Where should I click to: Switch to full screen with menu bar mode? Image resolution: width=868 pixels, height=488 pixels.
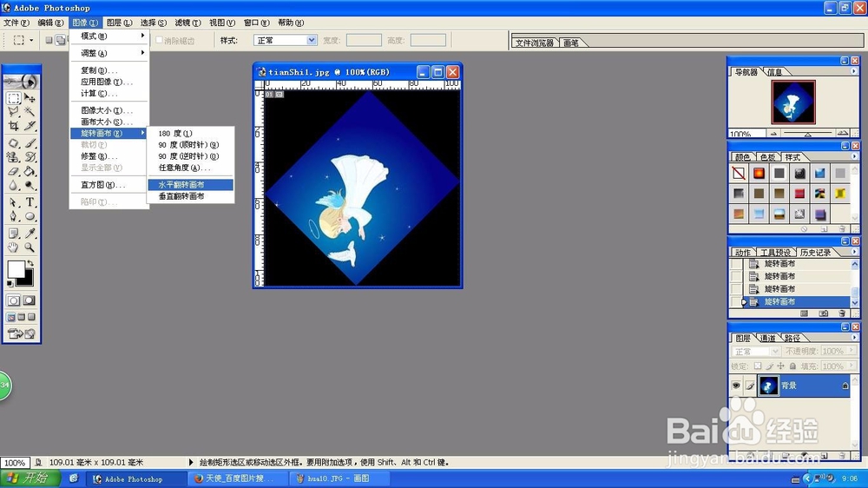22,317
